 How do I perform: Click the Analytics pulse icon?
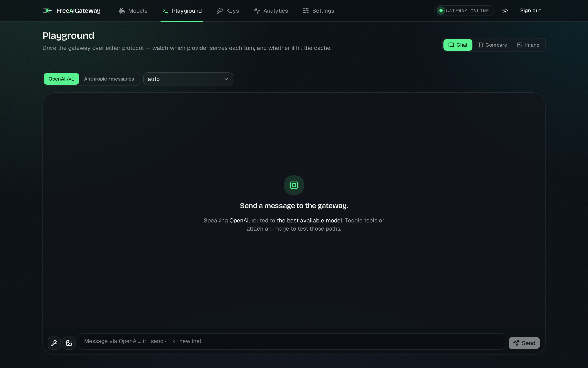point(257,11)
